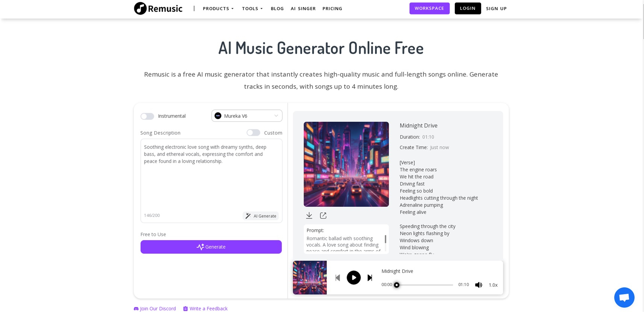The image size is (644, 312).
Task: Expand the Tools menu
Action: [252, 8]
